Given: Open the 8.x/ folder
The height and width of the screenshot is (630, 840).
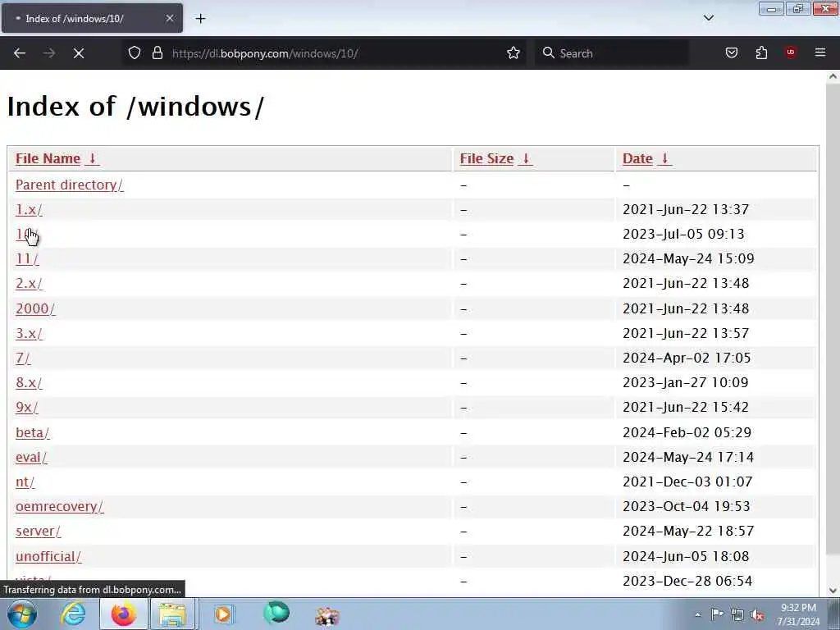Looking at the screenshot, I should tap(29, 382).
